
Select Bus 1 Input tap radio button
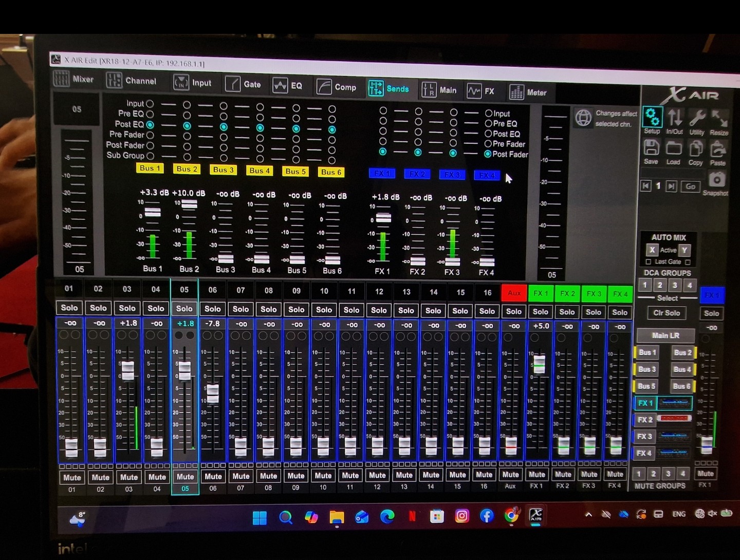(x=150, y=104)
